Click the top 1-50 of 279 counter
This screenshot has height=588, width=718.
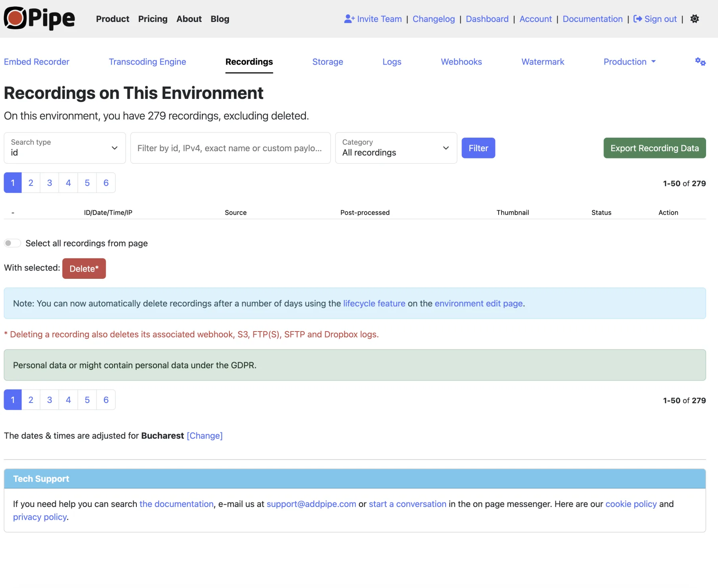684,184
